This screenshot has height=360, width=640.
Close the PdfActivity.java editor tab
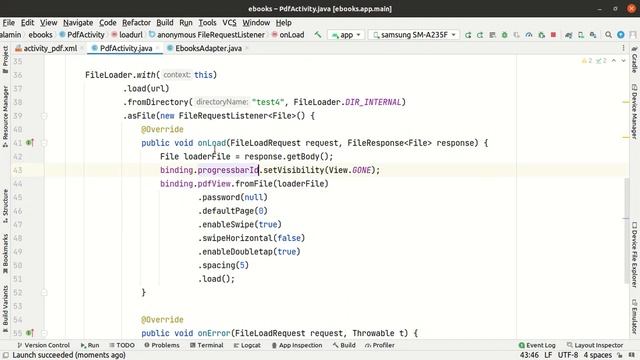[158, 48]
